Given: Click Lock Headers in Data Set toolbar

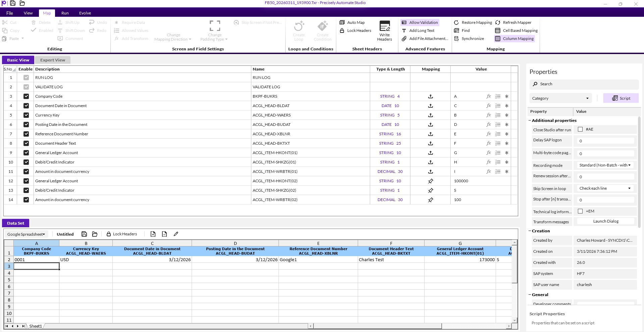Looking at the screenshot, I should click(x=121, y=234).
